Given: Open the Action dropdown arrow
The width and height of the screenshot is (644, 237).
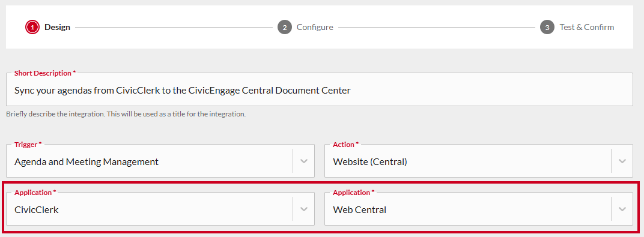Looking at the screenshot, I should [x=622, y=161].
